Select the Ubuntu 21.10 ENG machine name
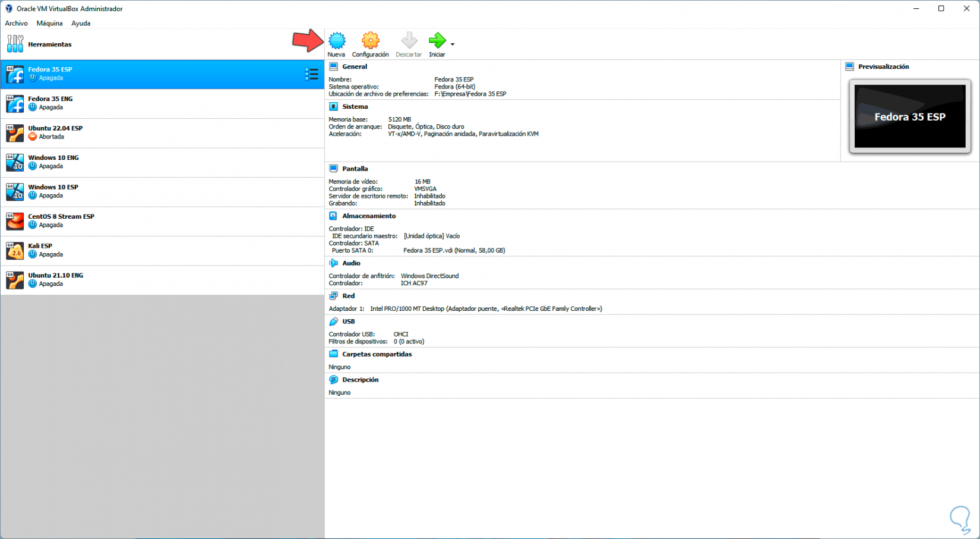The width and height of the screenshot is (980, 539). 56,276
